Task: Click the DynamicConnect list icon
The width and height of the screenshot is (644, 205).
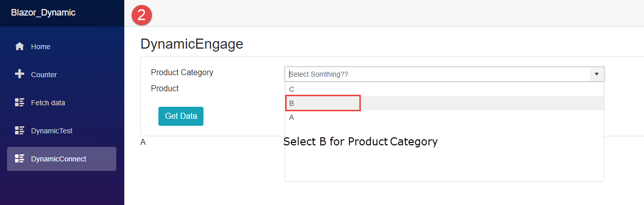Action: pyautogui.click(x=20, y=159)
